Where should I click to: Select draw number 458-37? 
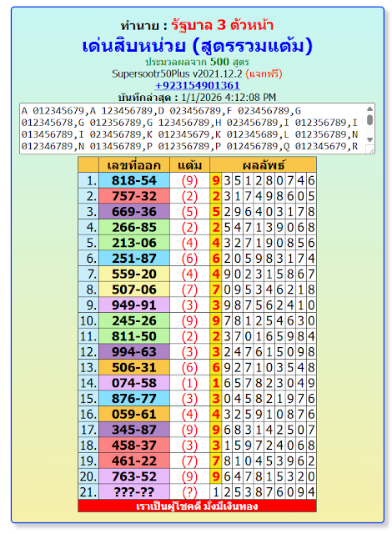[134, 446]
